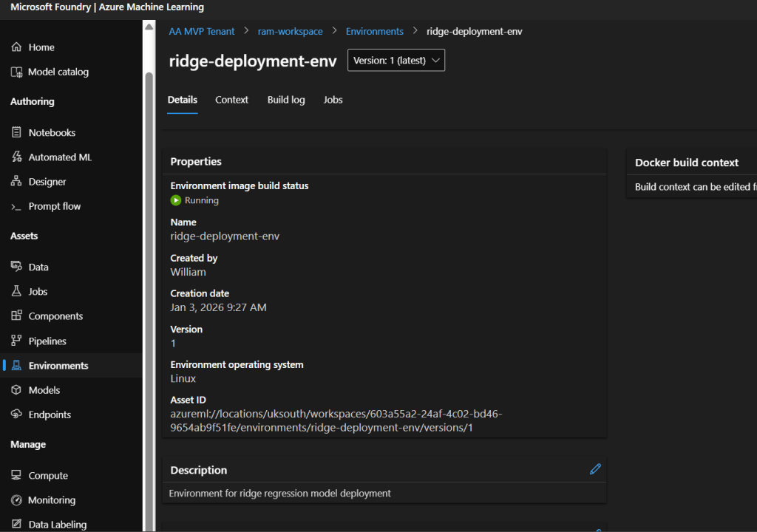Image resolution: width=757 pixels, height=532 pixels.
Task: Open Model catalog via its icon
Action: click(16, 72)
